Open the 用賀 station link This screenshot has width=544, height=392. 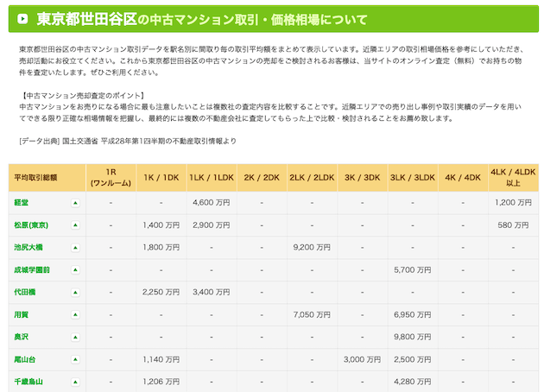(x=22, y=314)
